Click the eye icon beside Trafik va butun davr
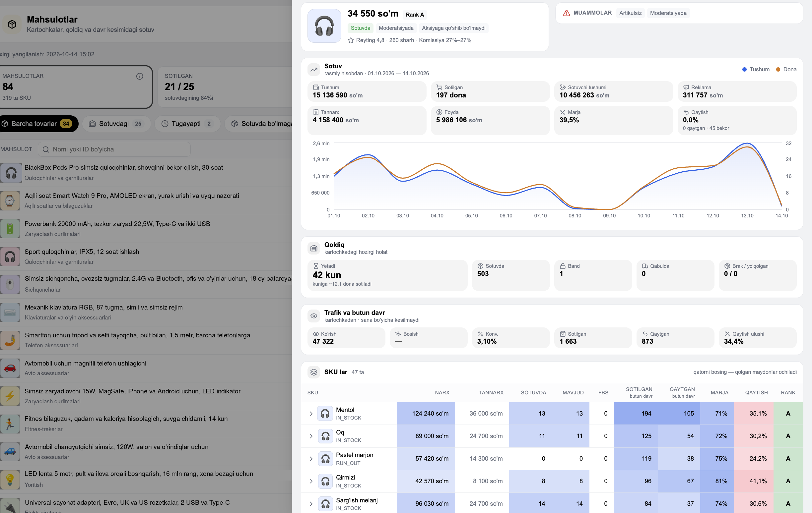812x513 pixels. (314, 316)
